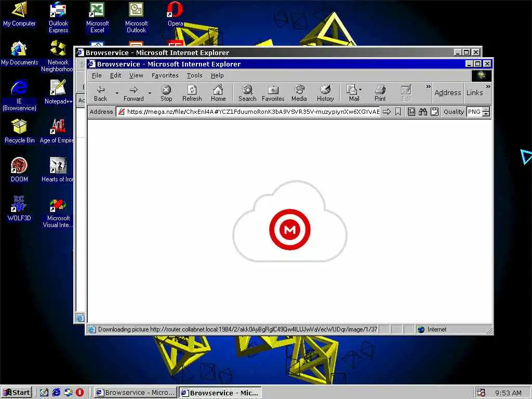Click the binoculars find icon
Viewport: 532px width, 399px height.
[x=423, y=112]
